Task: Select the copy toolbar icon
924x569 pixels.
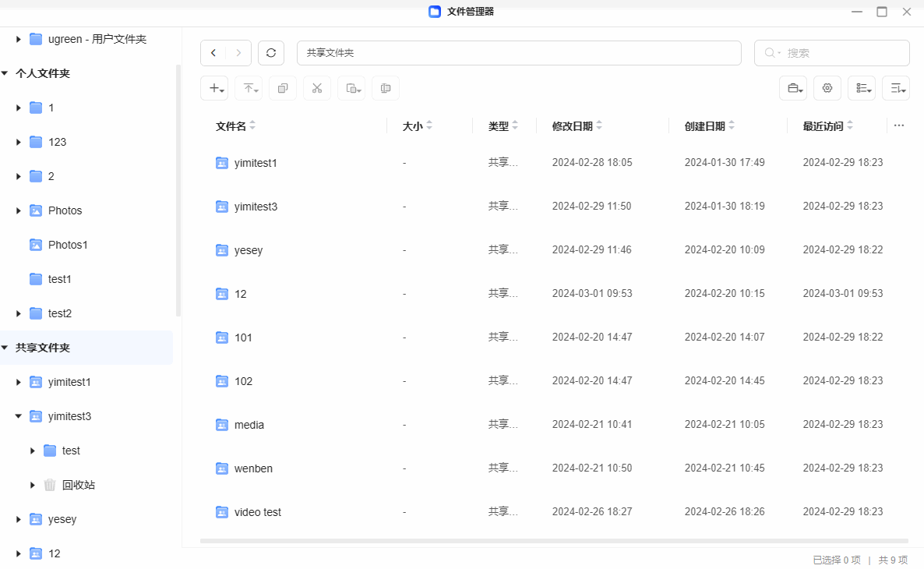Action: coord(283,88)
